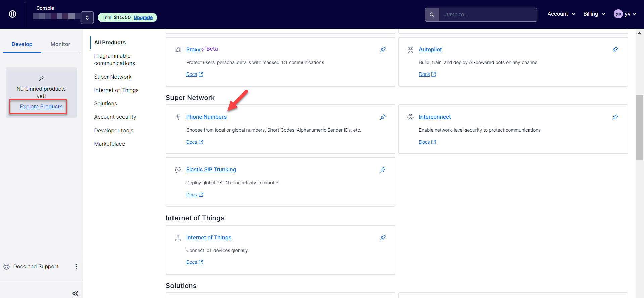Pin the Internet of Things product
The width and height of the screenshot is (644, 298).
(x=383, y=238)
